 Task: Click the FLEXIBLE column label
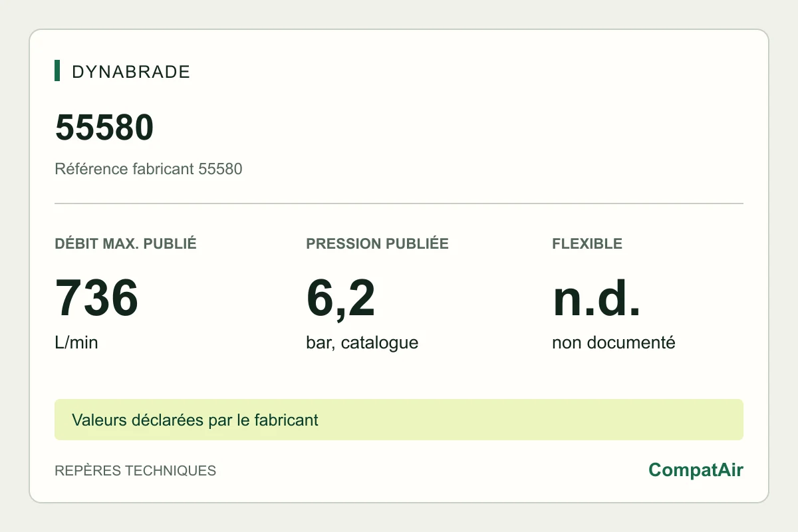point(587,243)
